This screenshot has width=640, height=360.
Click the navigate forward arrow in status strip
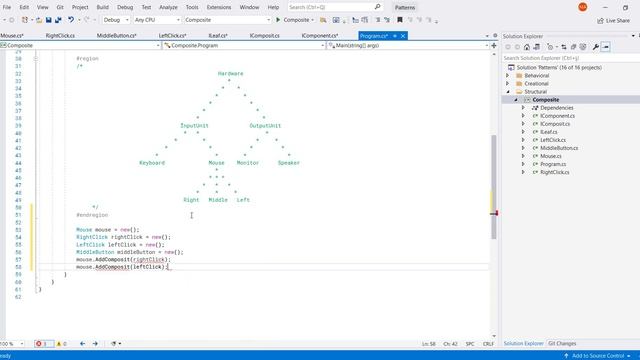click(x=95, y=344)
